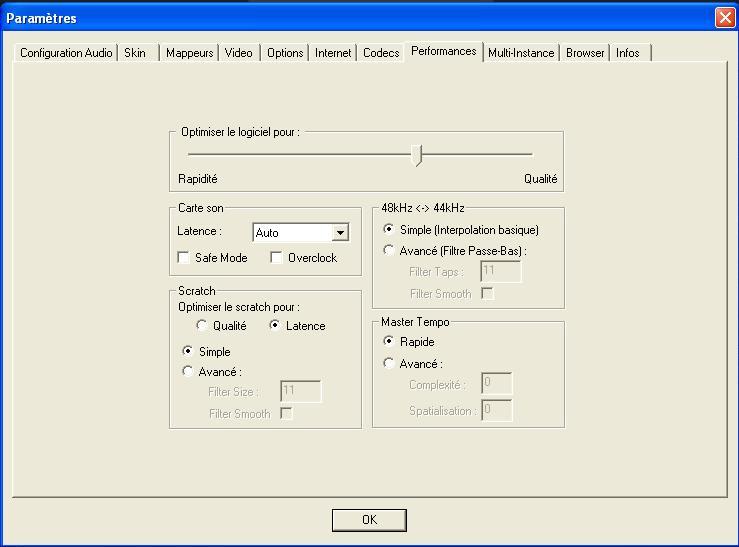Select Simple (Interpolation basique) option
Viewport: 739px width, 547px height.
click(389, 230)
